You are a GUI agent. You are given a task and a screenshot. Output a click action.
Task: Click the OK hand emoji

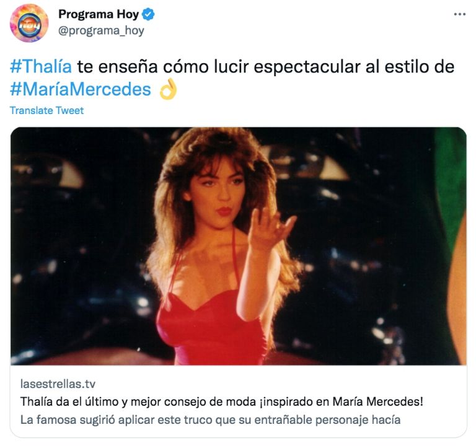pyautogui.click(x=168, y=89)
